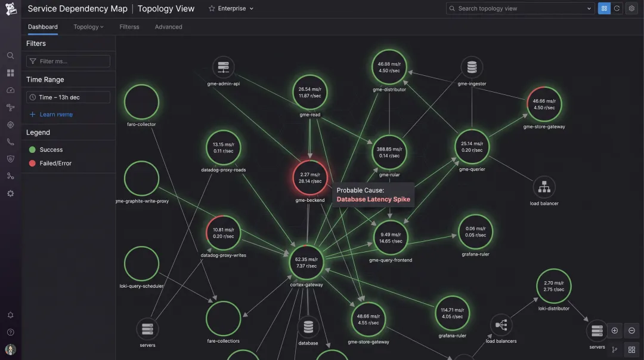The height and width of the screenshot is (360, 644).
Task: Select the gme-query-frontend node
Action: 391,238
